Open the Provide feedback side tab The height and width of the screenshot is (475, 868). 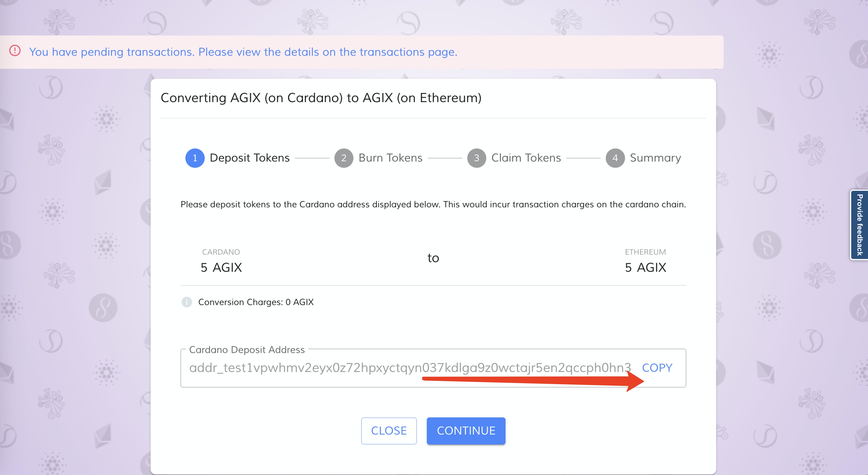click(859, 224)
